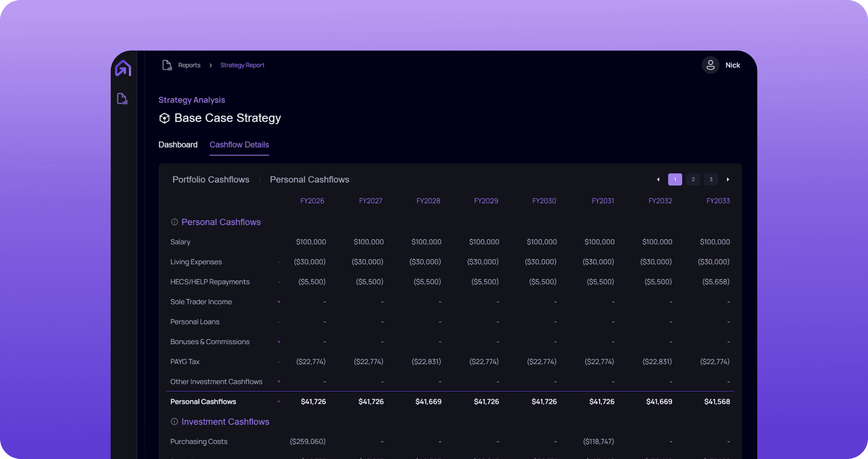
Task: Open Portfolio Cashflows section
Action: coord(211,180)
